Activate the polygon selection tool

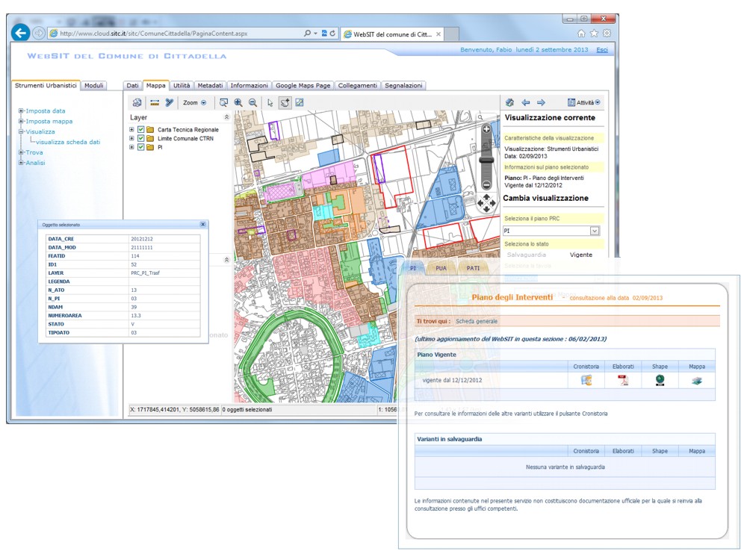(285, 102)
